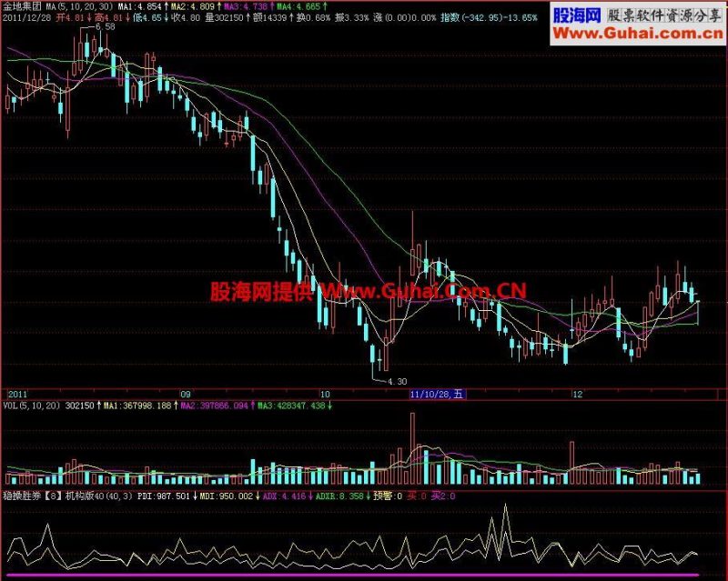This screenshot has height=581, width=728.
Task: Click the white MA1 4.854 value label
Action: [143, 6]
